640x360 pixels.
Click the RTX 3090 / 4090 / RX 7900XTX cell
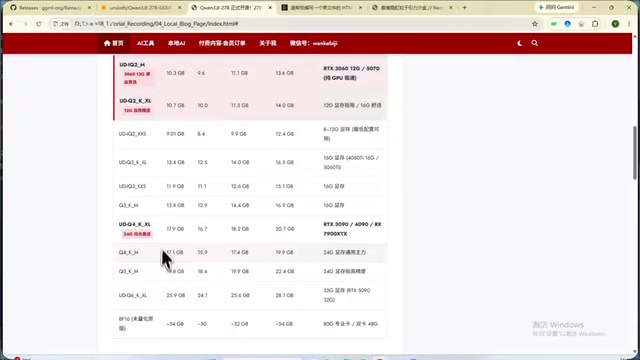352,229
